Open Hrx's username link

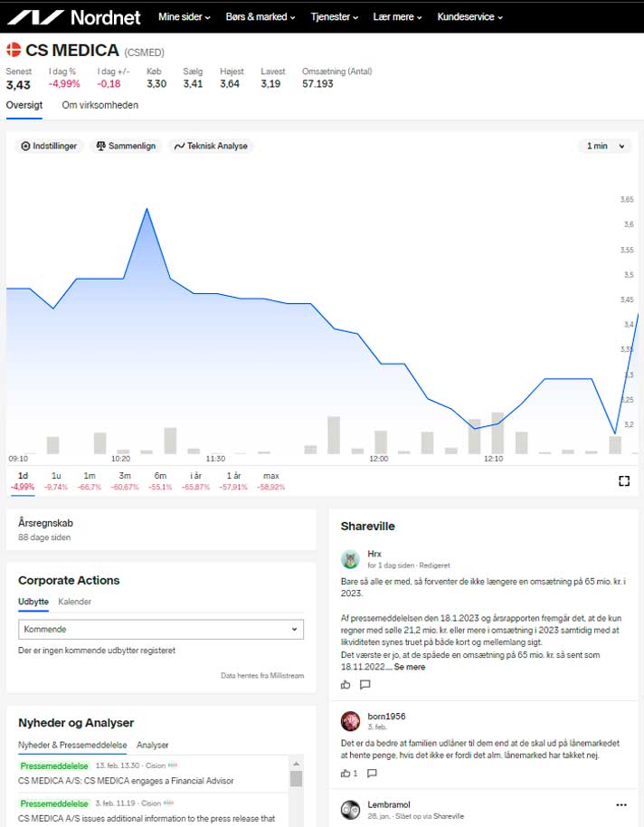tap(374, 554)
